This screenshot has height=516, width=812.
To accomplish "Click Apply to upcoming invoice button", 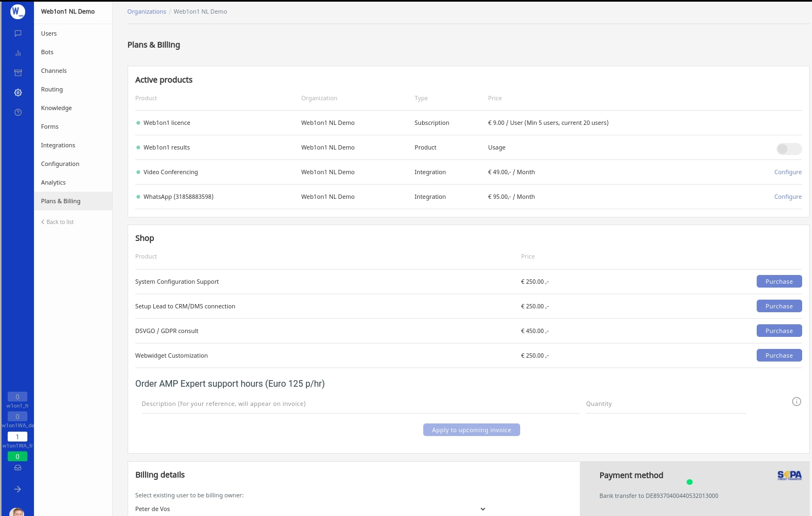I will click(471, 430).
